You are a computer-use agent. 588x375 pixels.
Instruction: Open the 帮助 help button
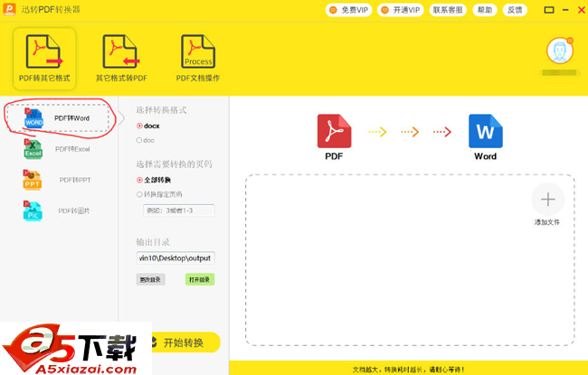tap(485, 10)
